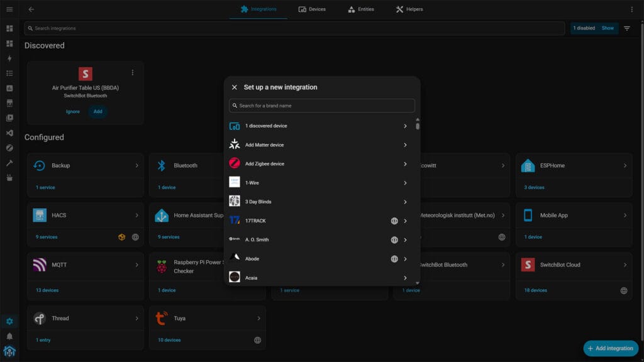Open the 9 services link on HACS
Viewport: 644px width, 362px height.
point(47,237)
